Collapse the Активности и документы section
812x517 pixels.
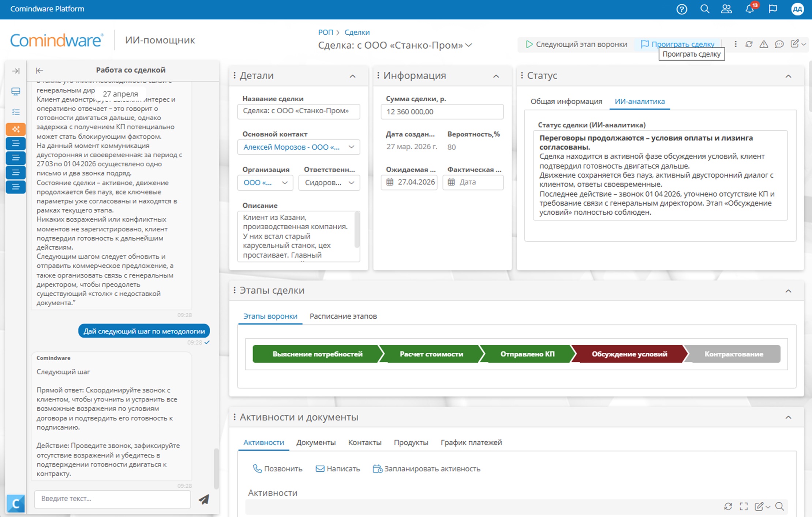(788, 418)
